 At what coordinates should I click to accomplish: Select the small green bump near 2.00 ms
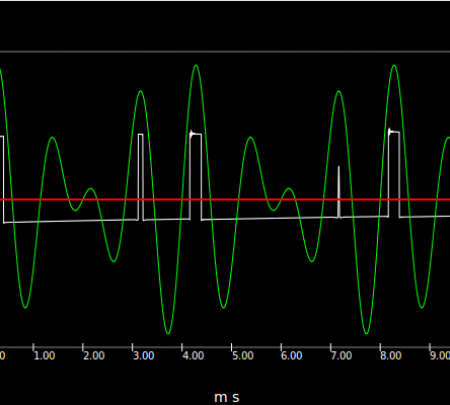click(91, 189)
